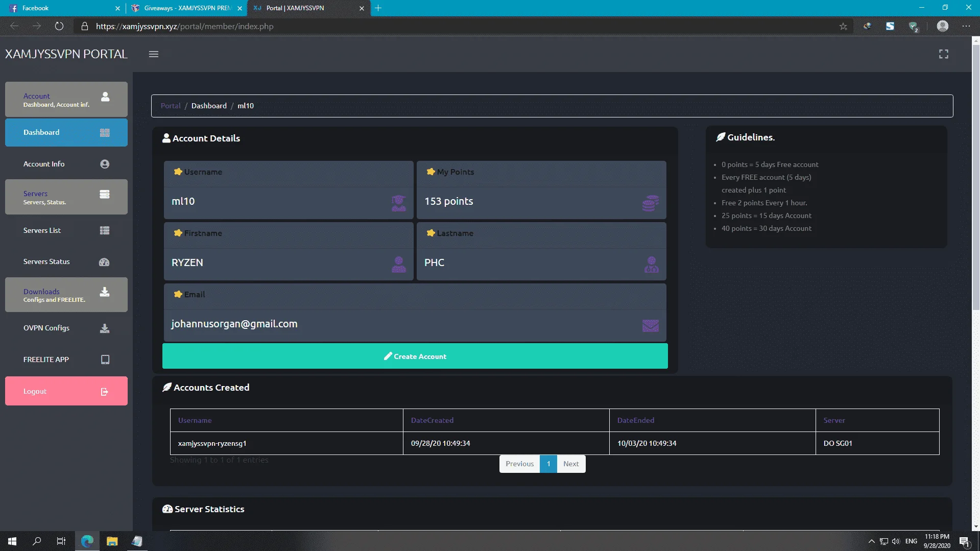This screenshot has width=980, height=551.
Task: Click the doctor icon in the Lastname card
Action: pos(651,265)
